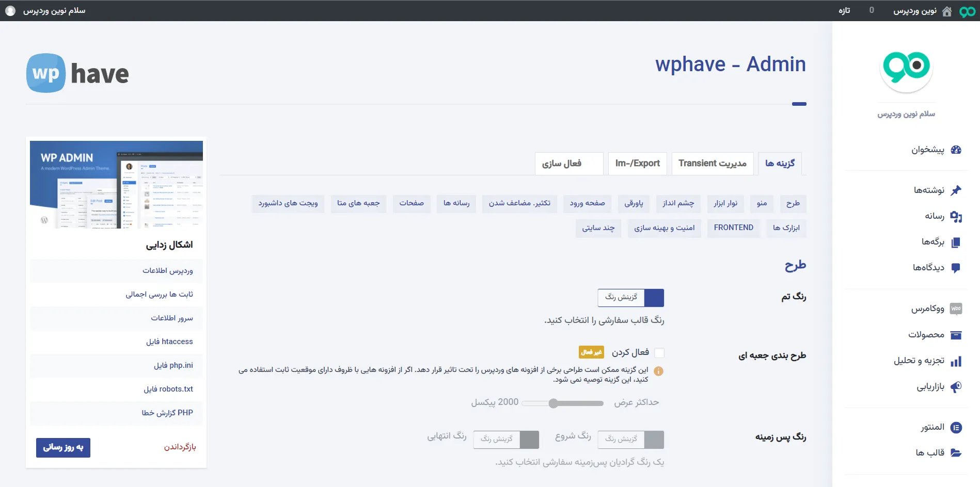
Task: Open the پیشخوان dashboard icon in sidebar
Action: click(956, 150)
